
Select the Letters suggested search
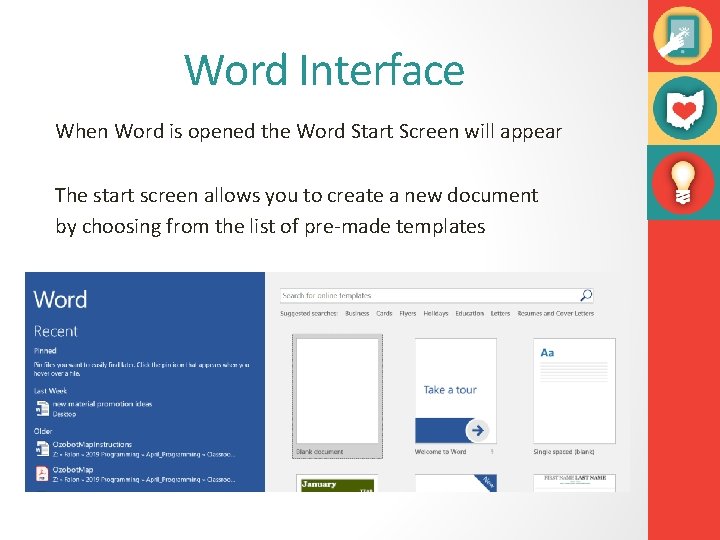pos(500,313)
